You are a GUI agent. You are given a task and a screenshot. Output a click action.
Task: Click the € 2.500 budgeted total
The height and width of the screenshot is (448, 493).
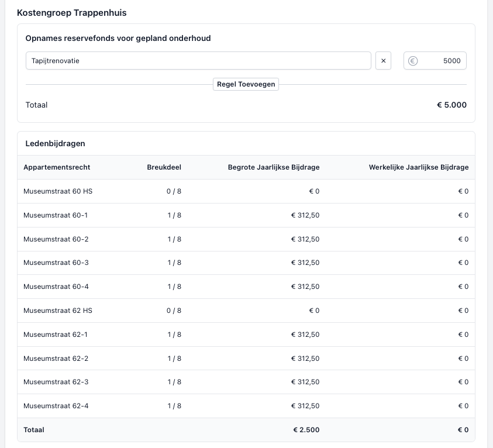click(x=306, y=430)
